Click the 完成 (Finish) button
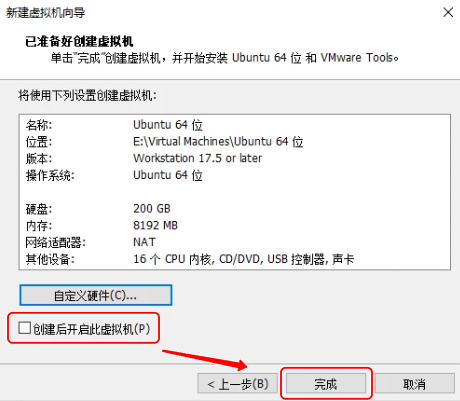This screenshot has height=401, width=460. coord(326,384)
